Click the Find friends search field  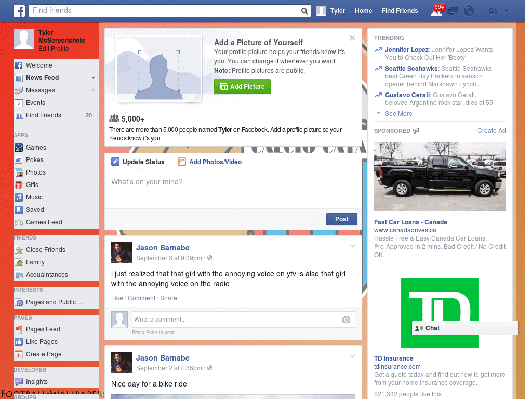[x=165, y=11]
